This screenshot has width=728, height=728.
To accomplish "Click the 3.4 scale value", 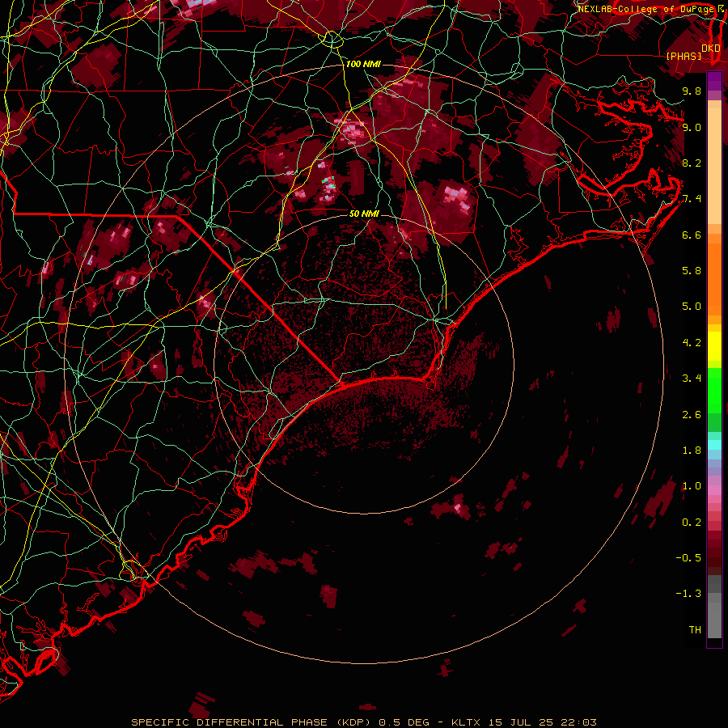I will pyautogui.click(x=692, y=379).
